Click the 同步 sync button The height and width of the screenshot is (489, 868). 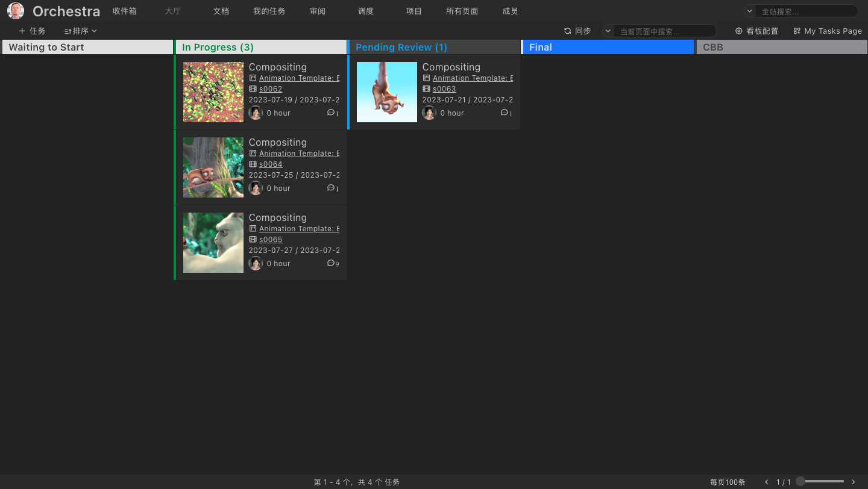coord(577,31)
